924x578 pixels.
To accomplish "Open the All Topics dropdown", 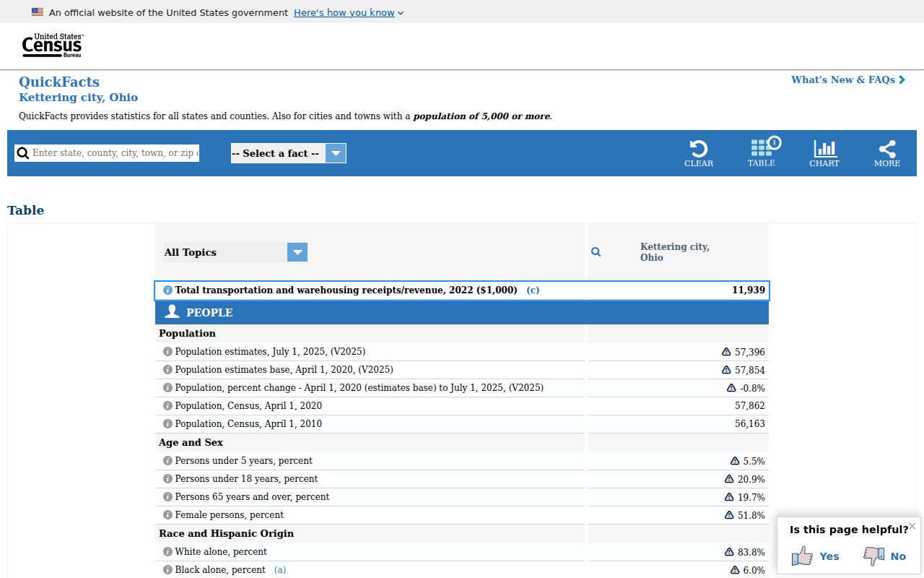I will tap(236, 252).
